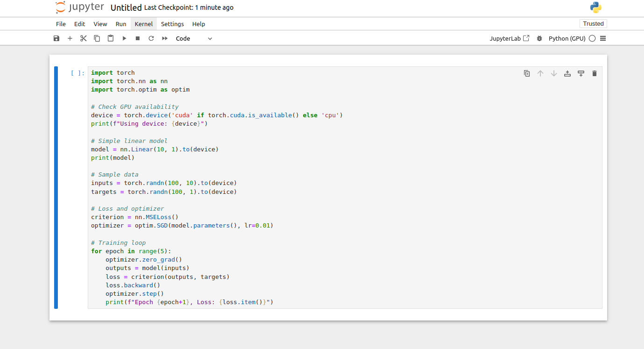Restart kernel and run all cells icon
The height and width of the screenshot is (349, 644).
click(165, 38)
